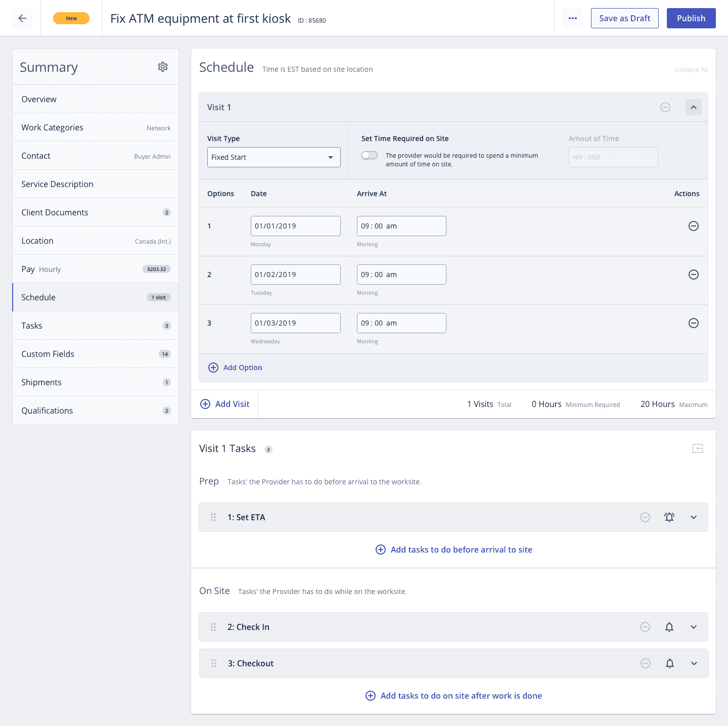Click Collapse All in Schedule
Viewport: 728px width, 726px height.
(691, 70)
